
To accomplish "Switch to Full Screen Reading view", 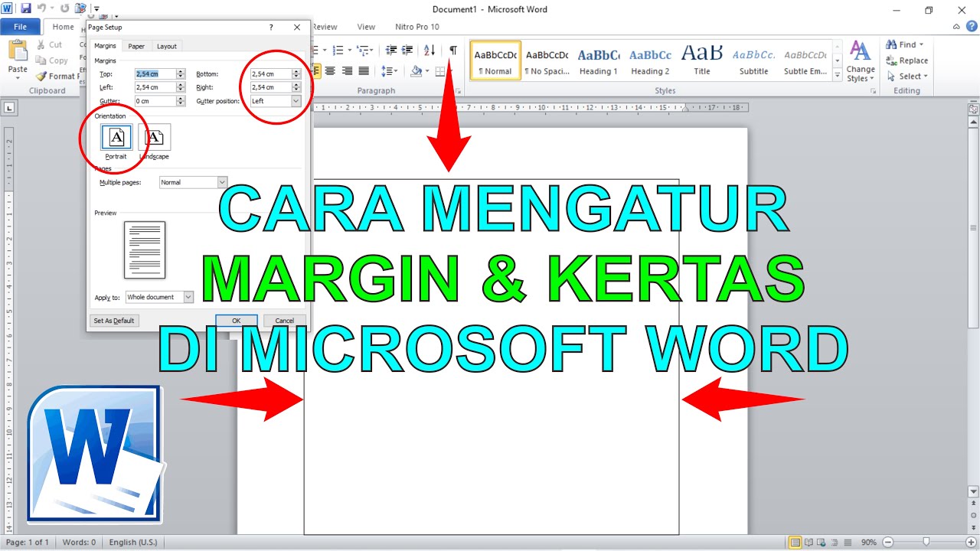I will tap(808, 543).
